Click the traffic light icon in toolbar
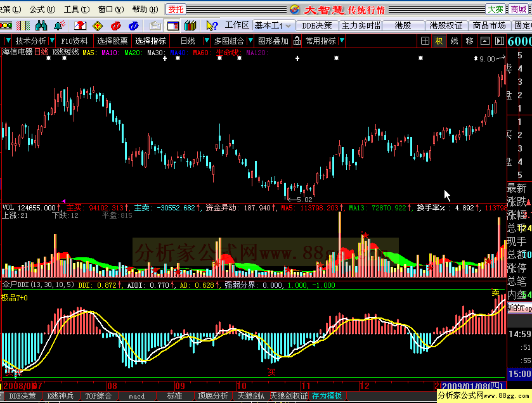532x403 pixels. (x=6, y=25)
